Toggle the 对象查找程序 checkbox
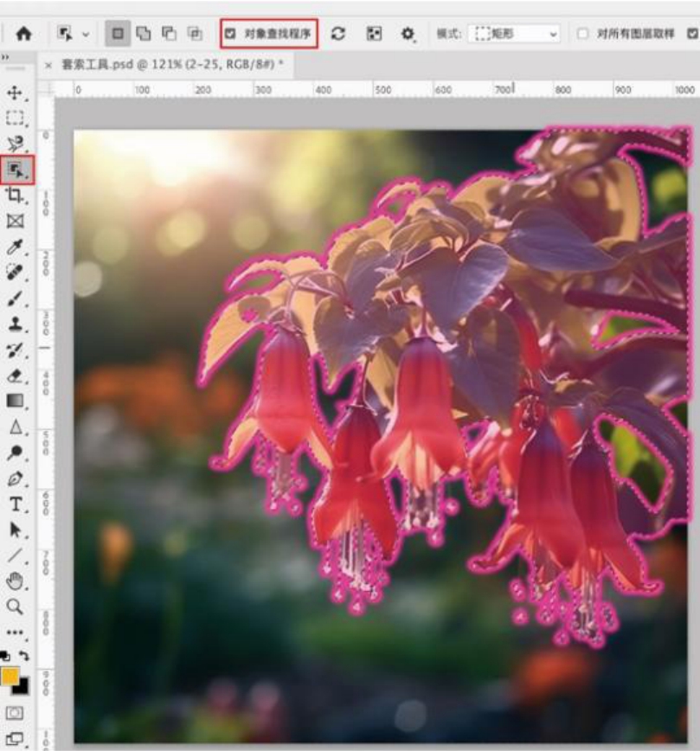This screenshot has height=751, width=700. 230,34
